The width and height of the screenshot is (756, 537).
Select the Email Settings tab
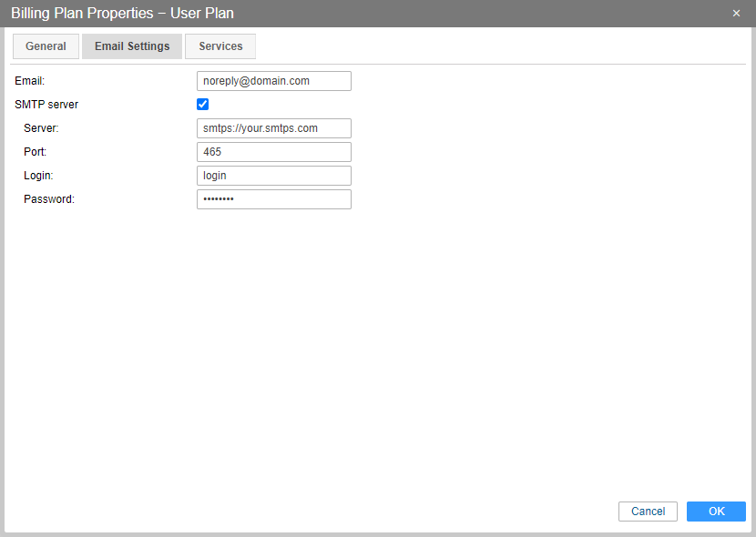(132, 46)
